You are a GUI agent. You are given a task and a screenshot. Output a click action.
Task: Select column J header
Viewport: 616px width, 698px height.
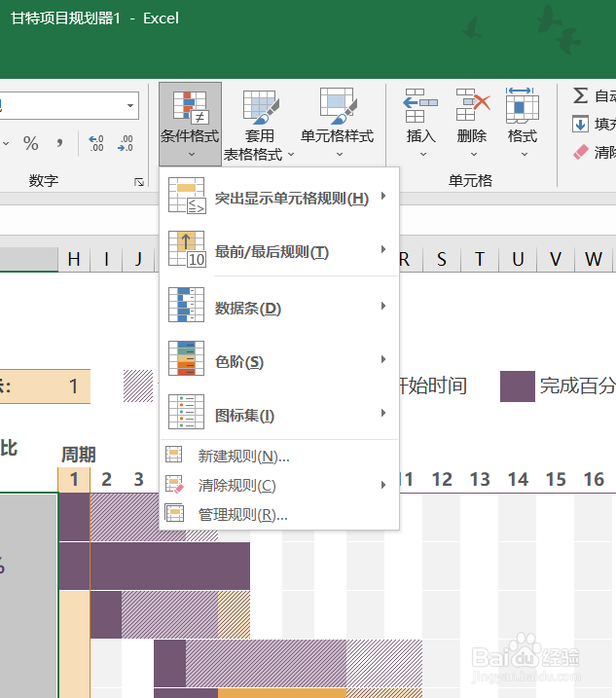coord(138,259)
